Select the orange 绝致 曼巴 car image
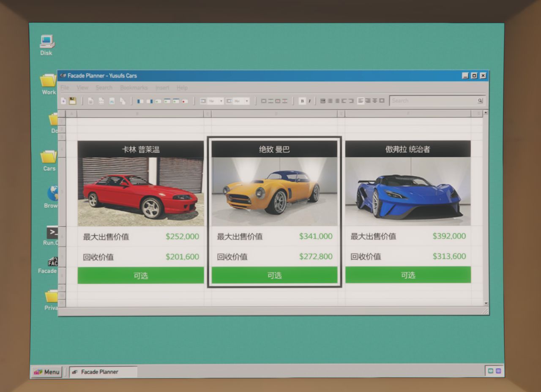Viewport: 541px width, 392px height. tap(274, 192)
